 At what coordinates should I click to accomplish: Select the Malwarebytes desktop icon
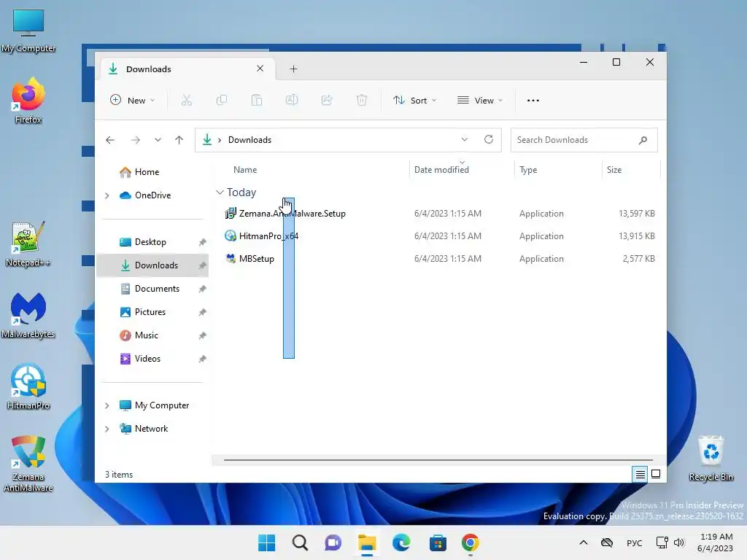28,316
